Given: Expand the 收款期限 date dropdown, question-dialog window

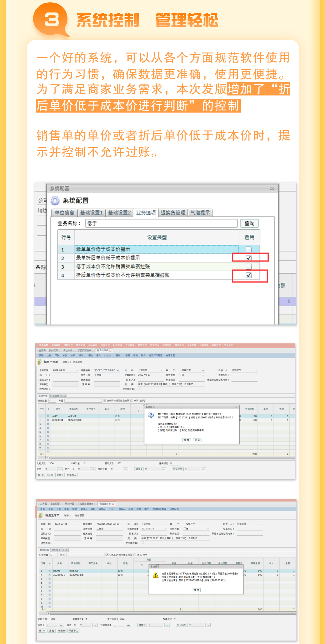Looking at the screenshot, I should coord(162,375).
